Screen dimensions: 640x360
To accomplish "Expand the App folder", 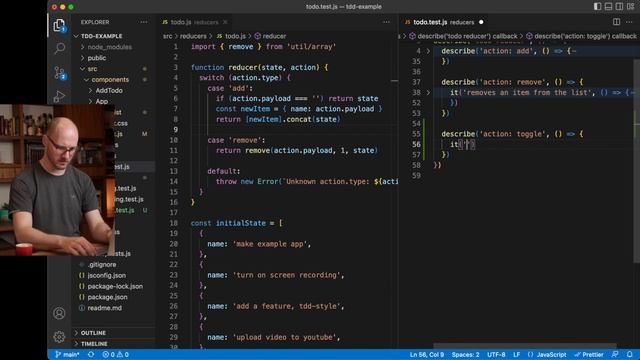I will click(x=102, y=101).
